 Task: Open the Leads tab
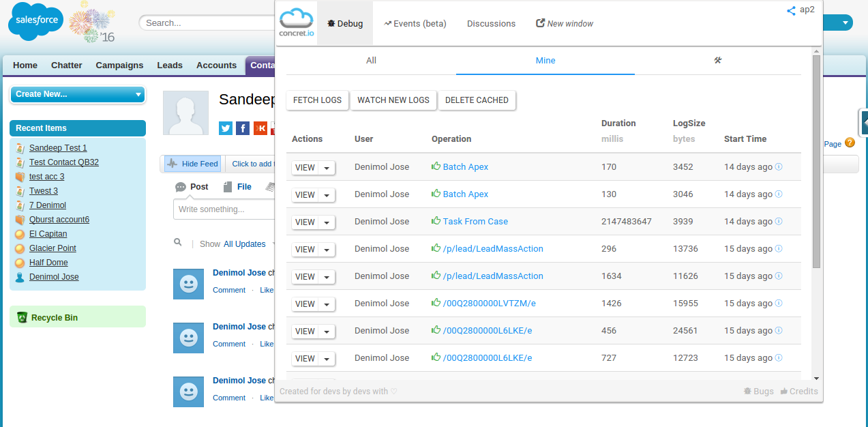click(x=170, y=65)
